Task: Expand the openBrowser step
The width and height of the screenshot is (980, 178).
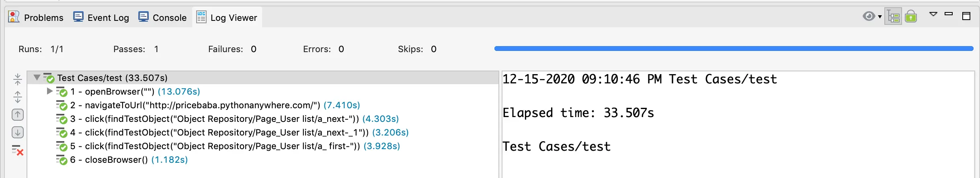Action: (x=49, y=91)
